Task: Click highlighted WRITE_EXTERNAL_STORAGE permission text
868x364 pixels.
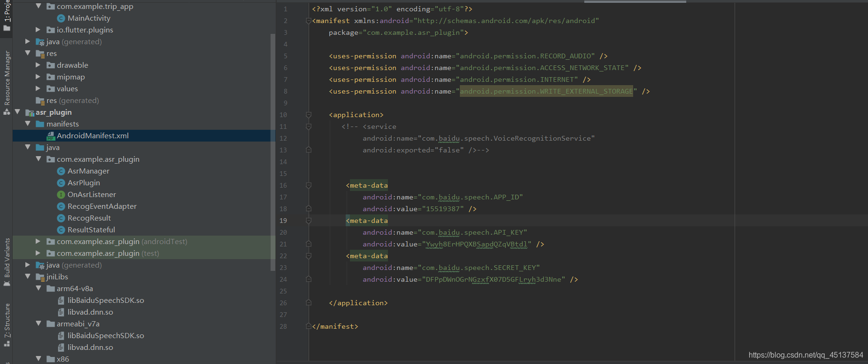Action: point(546,91)
